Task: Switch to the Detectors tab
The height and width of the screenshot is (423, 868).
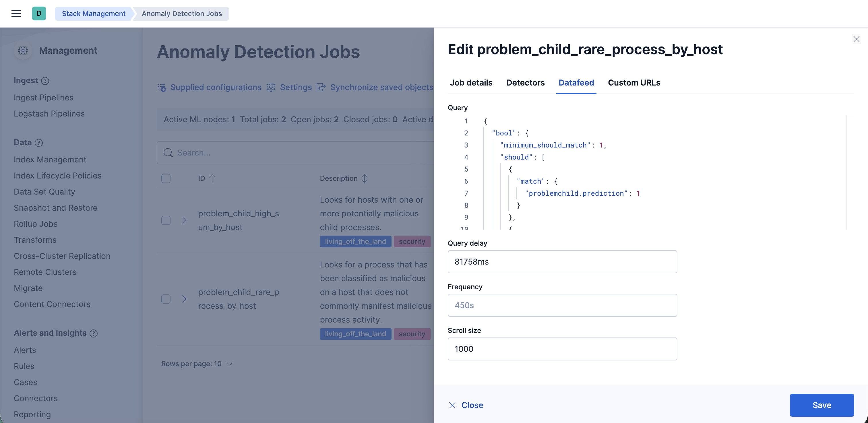Action: coord(525,83)
